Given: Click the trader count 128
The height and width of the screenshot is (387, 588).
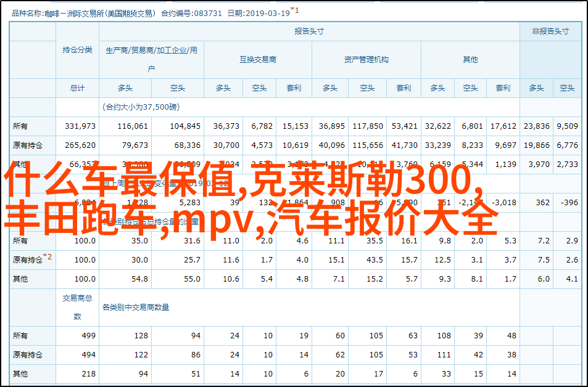Looking at the screenshot, I should click(x=141, y=336).
